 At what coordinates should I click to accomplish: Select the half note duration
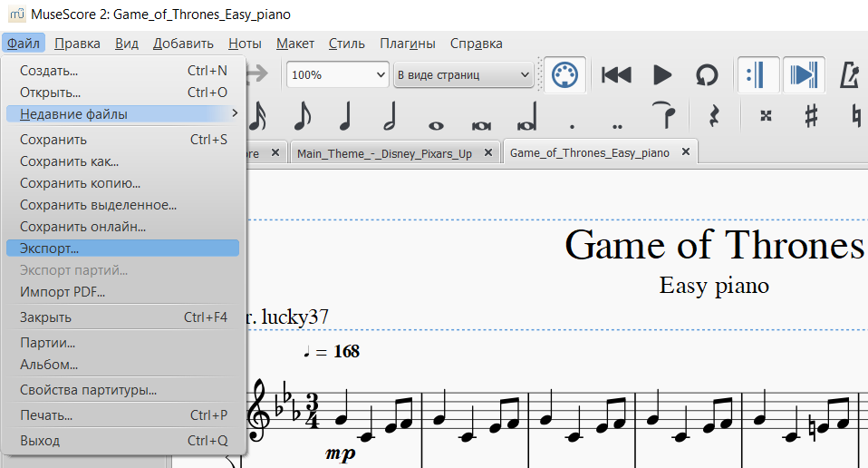(x=390, y=116)
